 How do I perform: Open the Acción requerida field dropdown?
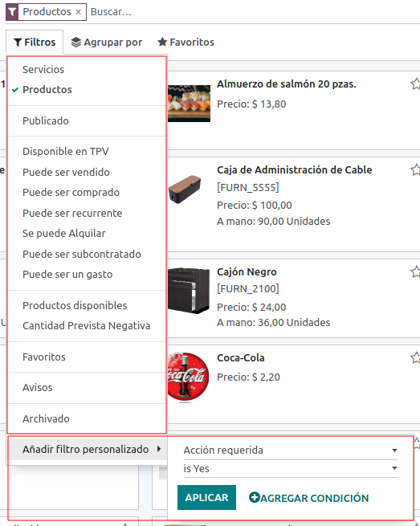[x=291, y=451]
